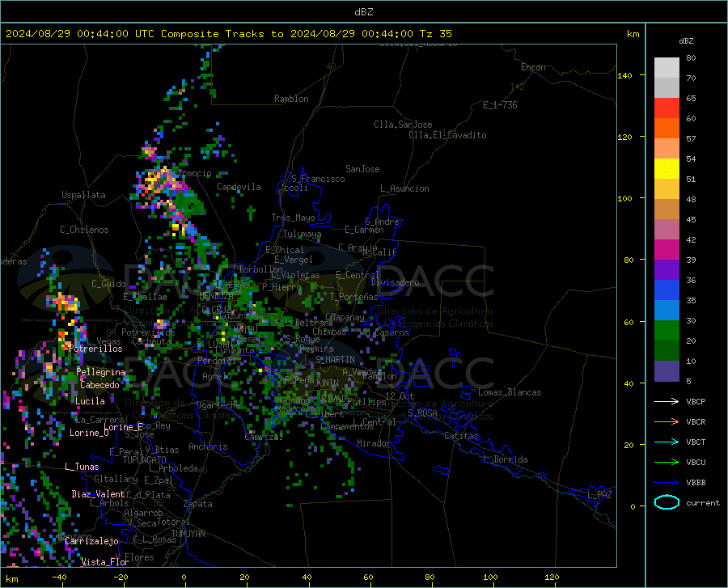Screen dimensions: 728x588
Task: Click the Diaz_Valent map label
Action: pos(98,494)
